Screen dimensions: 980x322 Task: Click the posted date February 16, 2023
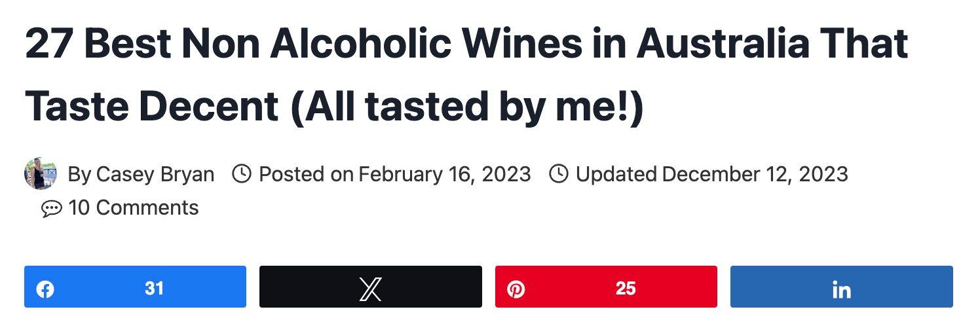click(x=445, y=175)
